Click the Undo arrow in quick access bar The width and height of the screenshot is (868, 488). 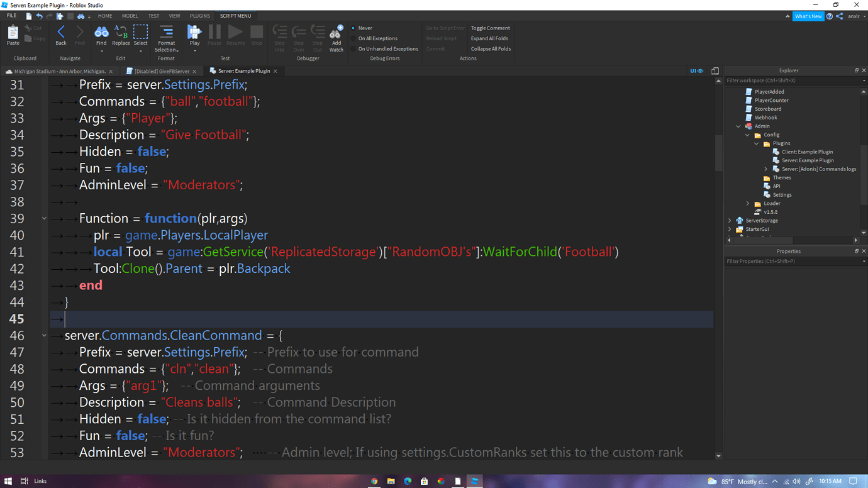[x=39, y=16]
